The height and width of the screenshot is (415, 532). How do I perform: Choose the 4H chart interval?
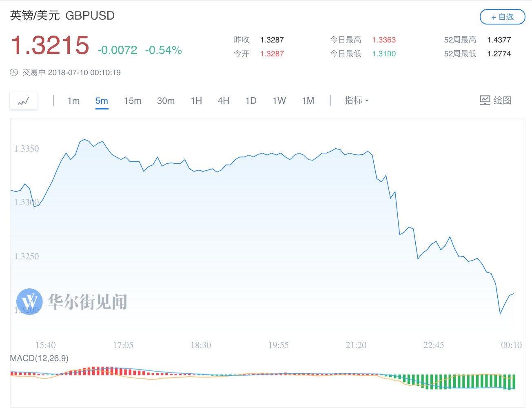coord(223,101)
